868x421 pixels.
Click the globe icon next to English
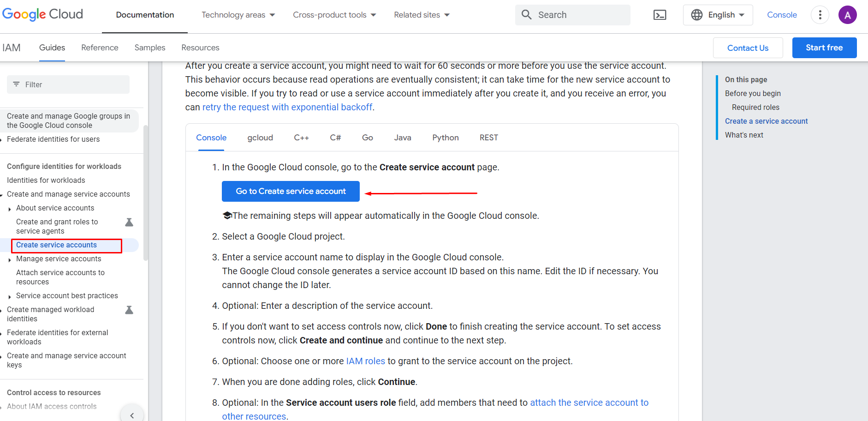click(696, 14)
